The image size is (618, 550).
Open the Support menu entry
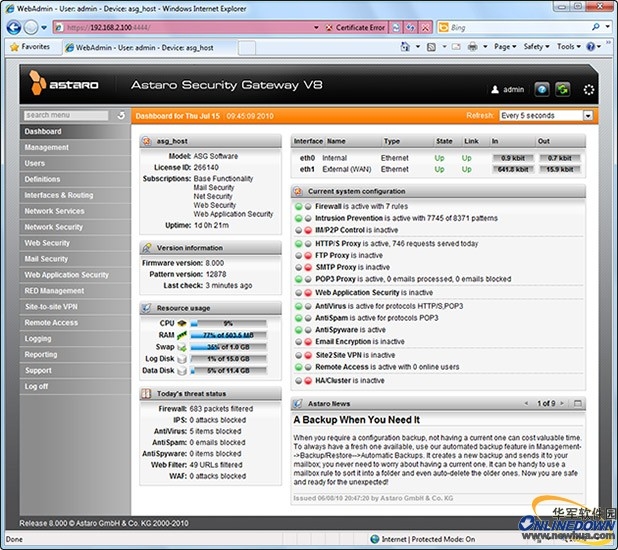[x=75, y=370]
